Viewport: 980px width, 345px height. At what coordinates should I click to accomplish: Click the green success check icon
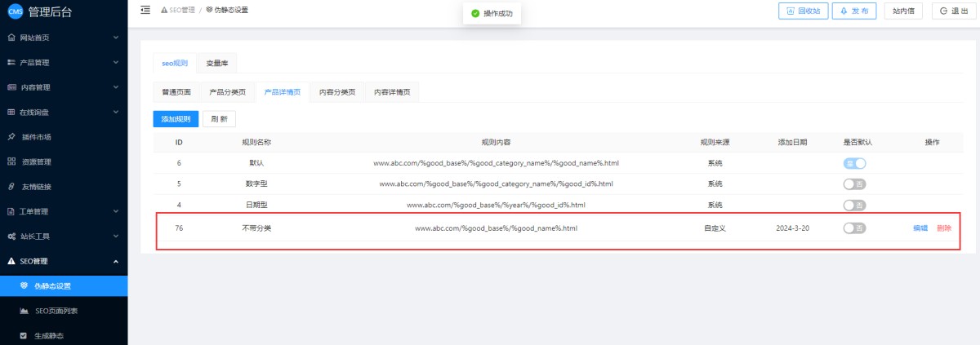pos(475,13)
